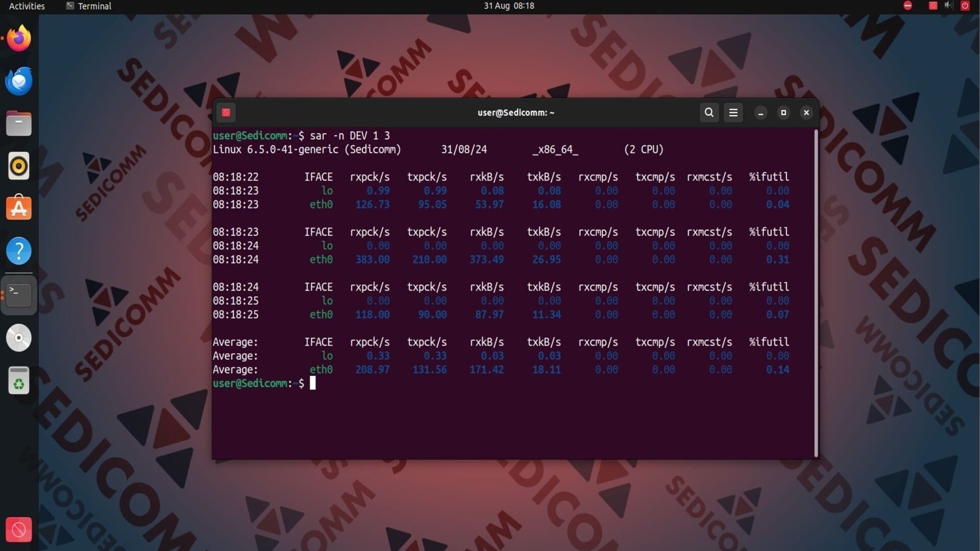Open Thunderbird mail from the dock
980x551 pixels.
[x=19, y=82]
